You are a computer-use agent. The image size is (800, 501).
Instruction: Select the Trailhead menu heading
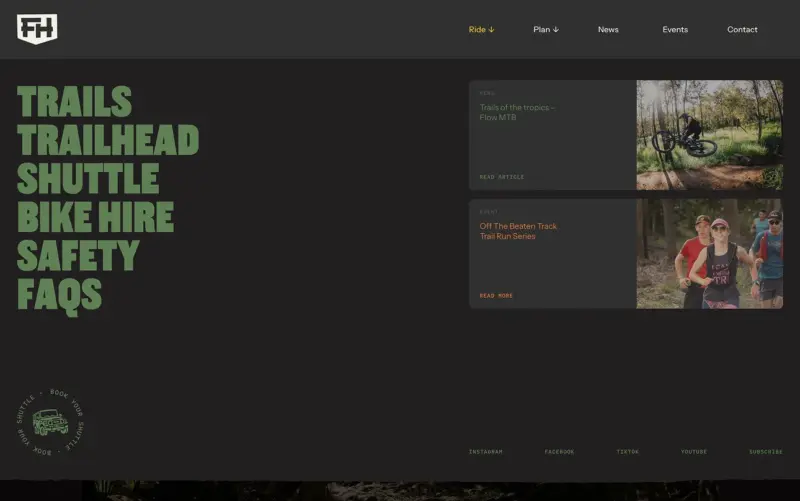point(108,140)
